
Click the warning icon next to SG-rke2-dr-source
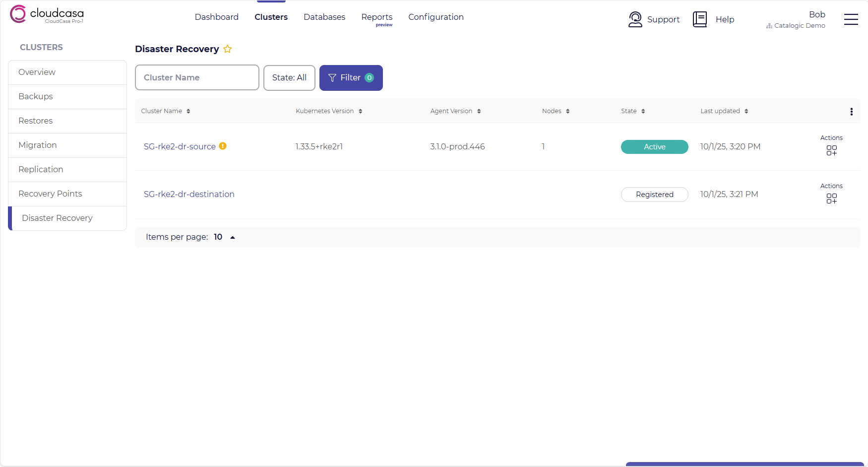[223, 146]
